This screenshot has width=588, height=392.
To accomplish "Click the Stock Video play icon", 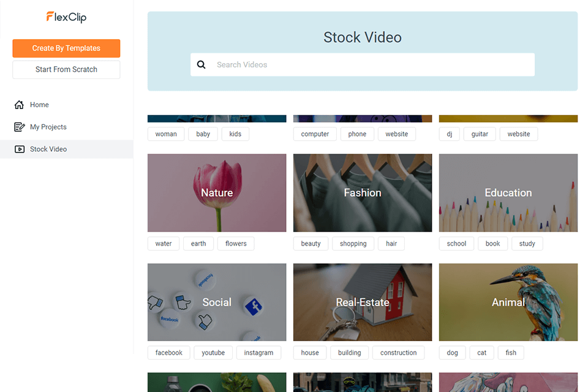I will 19,149.
